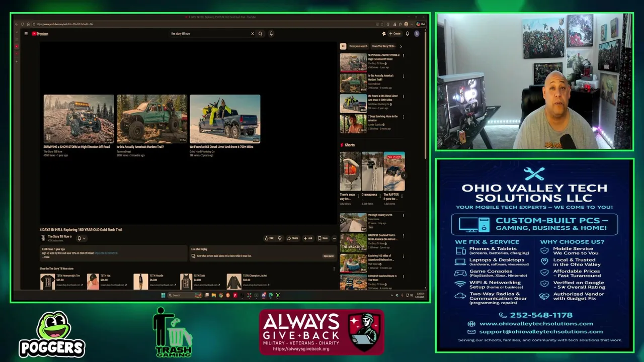
Task: Open the OnX Off-Road link in description
Action: click(106, 253)
